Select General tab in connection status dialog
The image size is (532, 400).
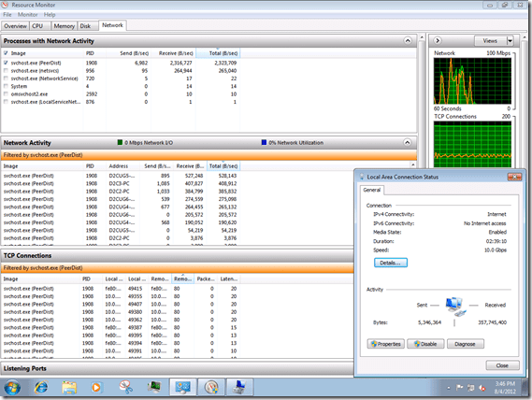point(372,190)
